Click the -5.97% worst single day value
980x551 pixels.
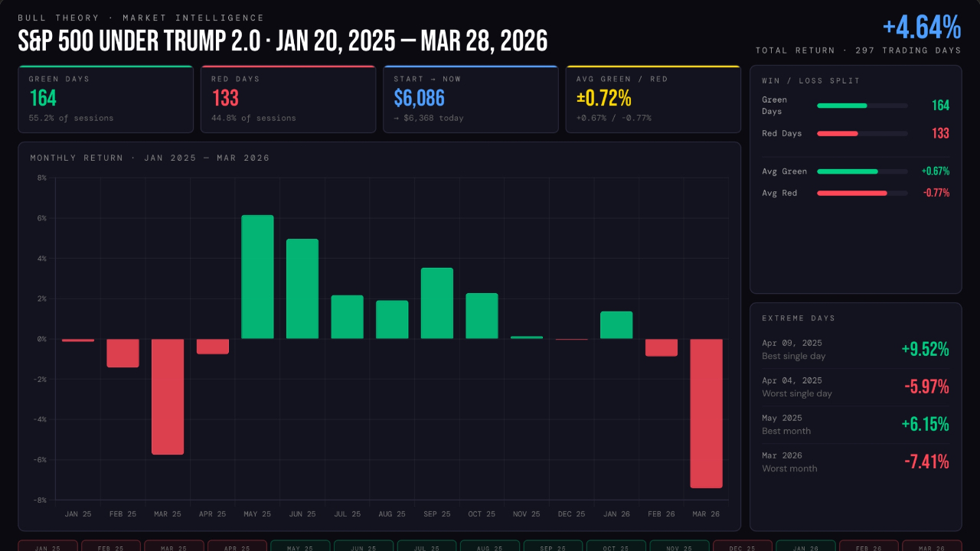click(926, 387)
